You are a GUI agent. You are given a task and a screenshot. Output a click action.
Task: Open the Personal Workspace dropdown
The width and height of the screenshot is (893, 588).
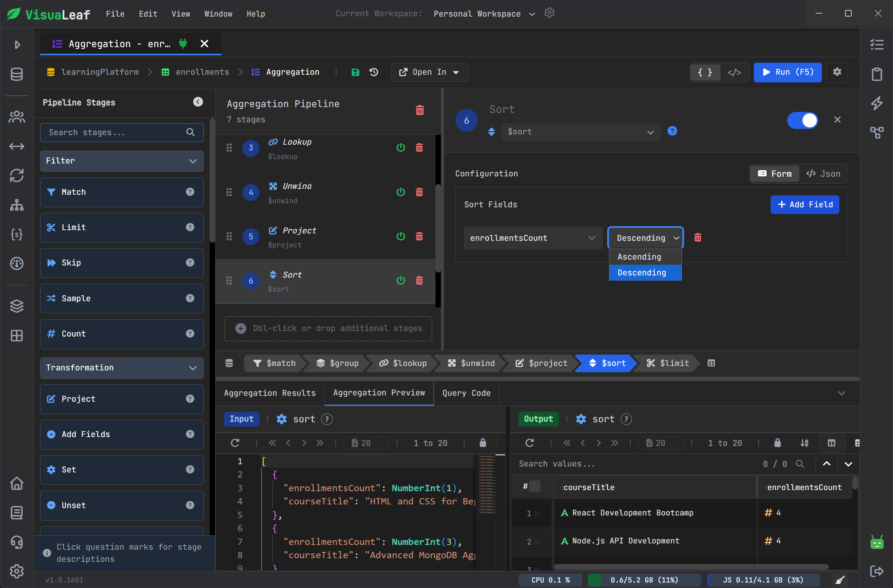(x=484, y=14)
